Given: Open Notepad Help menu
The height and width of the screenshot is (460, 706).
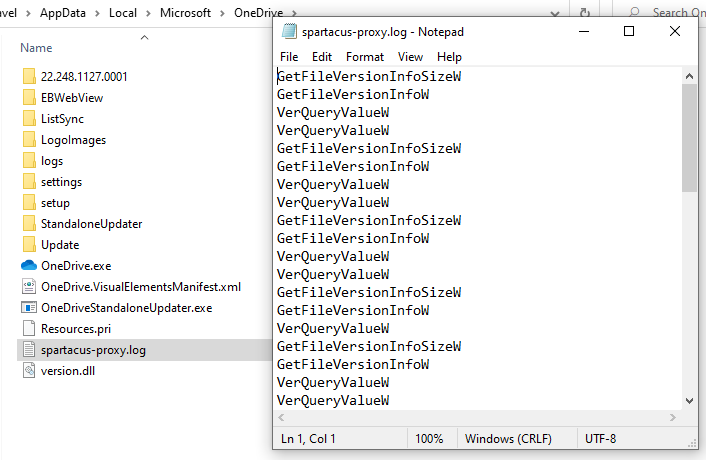Looking at the screenshot, I should coord(449,57).
